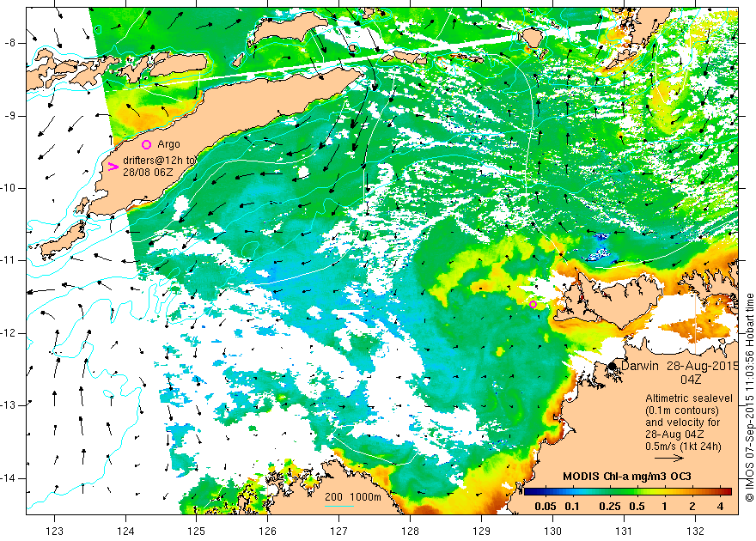
Task: Click the longitude axis label '127'
Action: pyautogui.click(x=339, y=531)
